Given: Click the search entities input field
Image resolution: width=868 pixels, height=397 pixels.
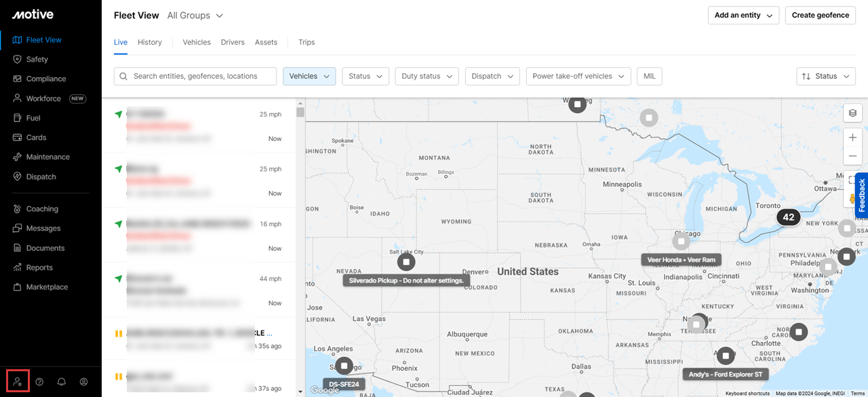Looking at the screenshot, I should click(195, 77).
